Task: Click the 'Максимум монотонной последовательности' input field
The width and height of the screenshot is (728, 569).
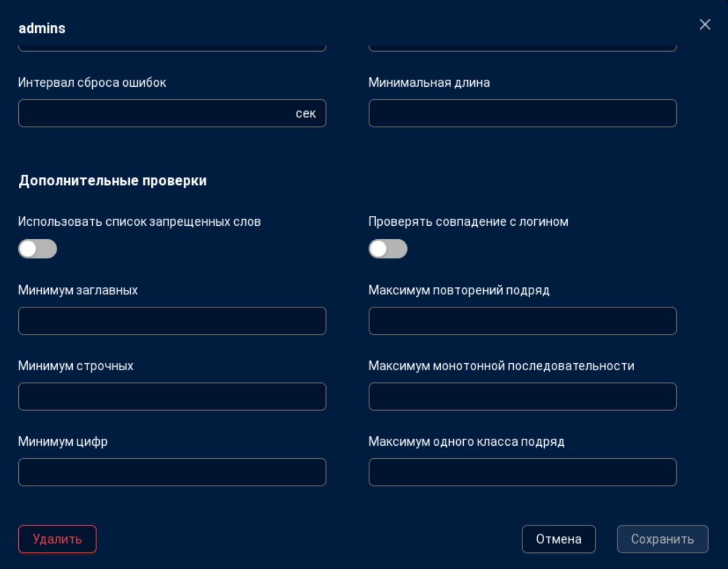Action: tap(522, 397)
